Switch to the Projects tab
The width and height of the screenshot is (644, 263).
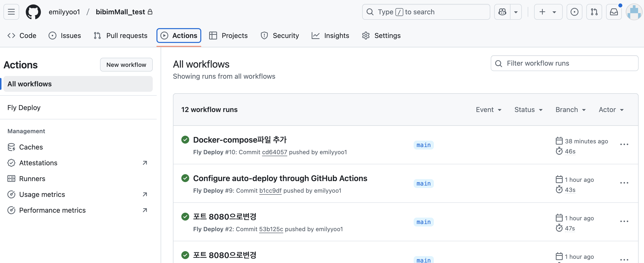[228, 36]
